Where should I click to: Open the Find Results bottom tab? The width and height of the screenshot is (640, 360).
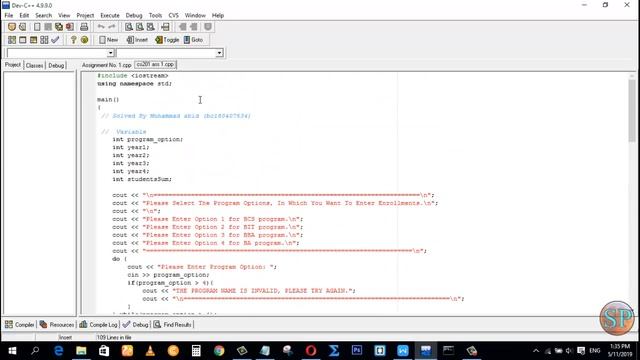(172, 325)
